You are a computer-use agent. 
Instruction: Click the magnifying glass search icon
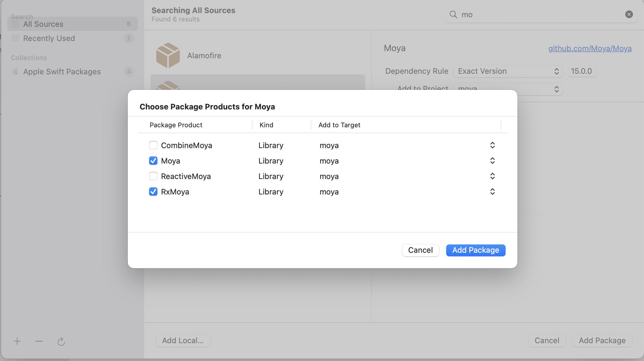tap(453, 14)
